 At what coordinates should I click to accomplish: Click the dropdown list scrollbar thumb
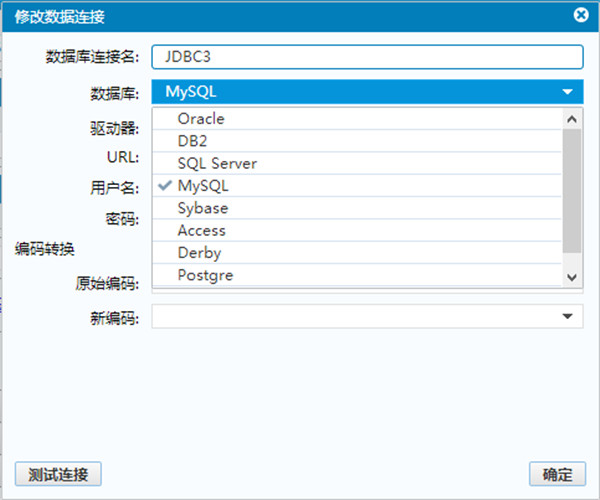click(x=572, y=190)
